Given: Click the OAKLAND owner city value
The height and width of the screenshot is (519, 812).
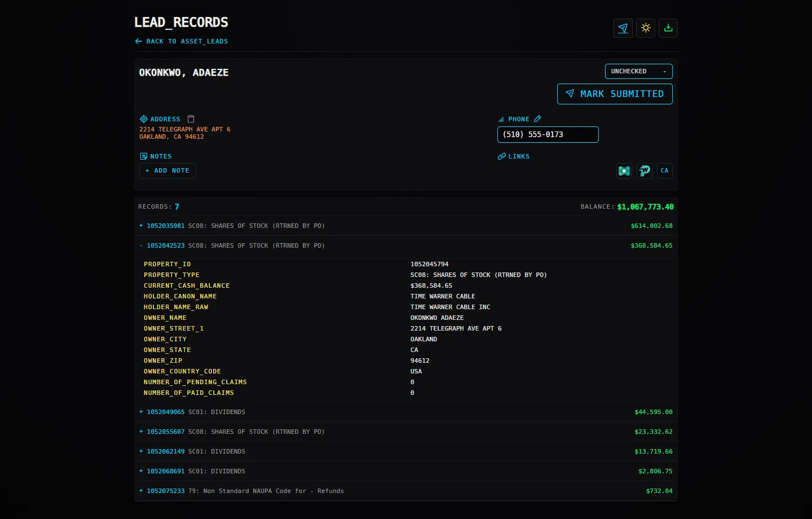Looking at the screenshot, I should (424, 339).
